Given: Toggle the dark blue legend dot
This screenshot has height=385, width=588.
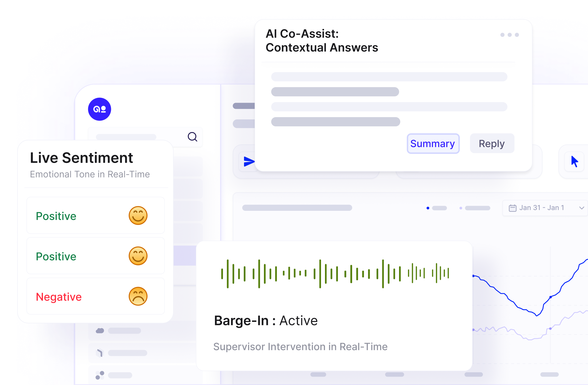Looking at the screenshot, I should (428, 208).
